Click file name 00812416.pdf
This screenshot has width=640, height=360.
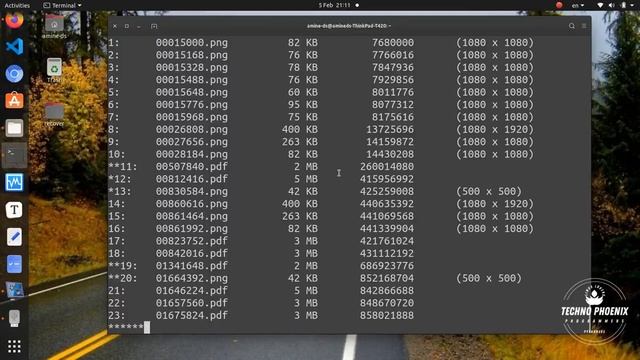191,179
